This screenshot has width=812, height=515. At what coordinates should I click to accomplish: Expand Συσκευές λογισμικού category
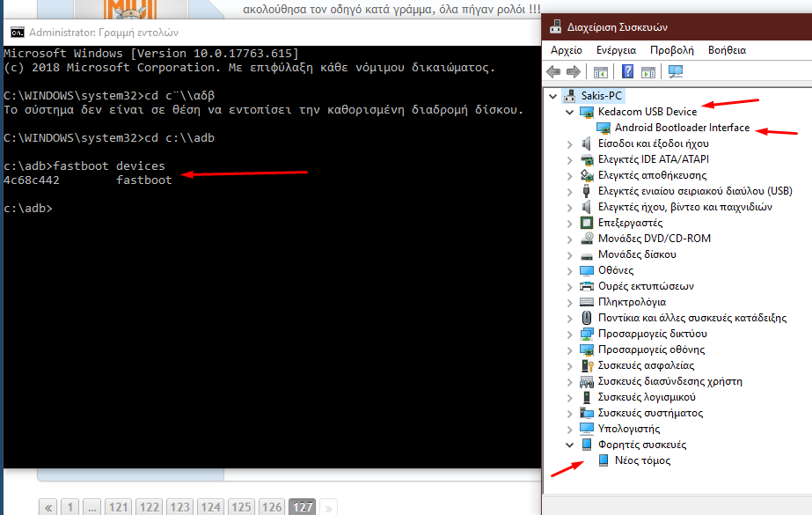(x=570, y=398)
